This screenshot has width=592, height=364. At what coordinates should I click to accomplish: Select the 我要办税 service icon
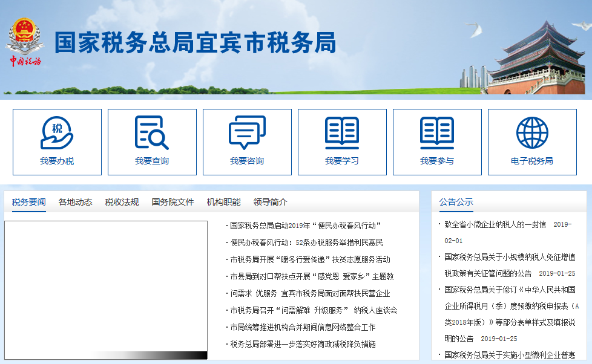56,141
